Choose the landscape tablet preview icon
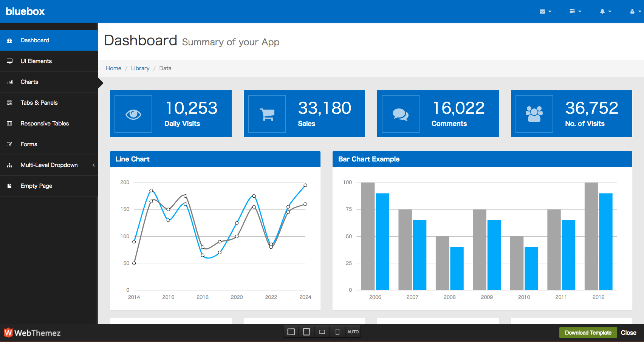This screenshot has height=342, width=644. pyautogui.click(x=322, y=332)
